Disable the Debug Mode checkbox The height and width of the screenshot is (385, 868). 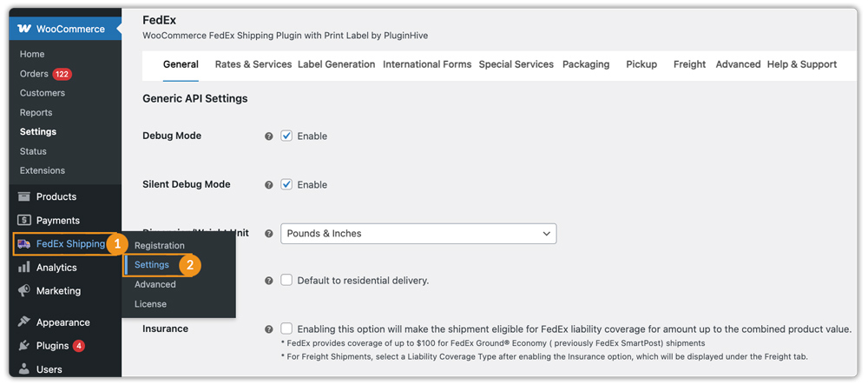tap(286, 136)
